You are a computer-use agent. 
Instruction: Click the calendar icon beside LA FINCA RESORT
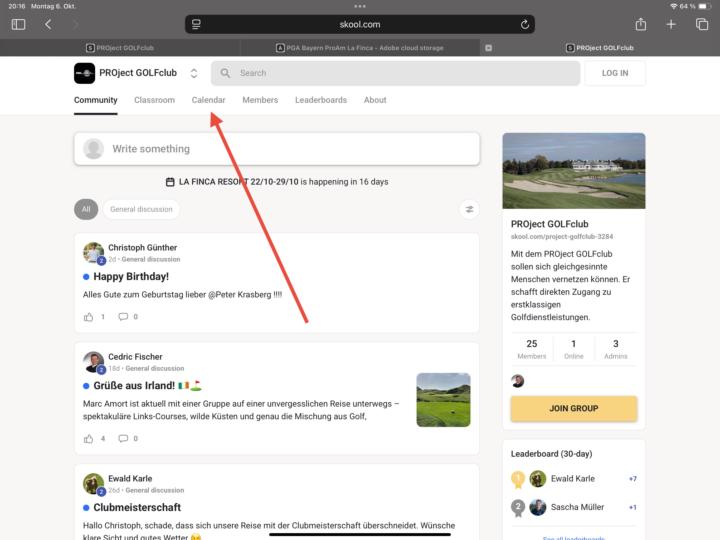tap(170, 182)
